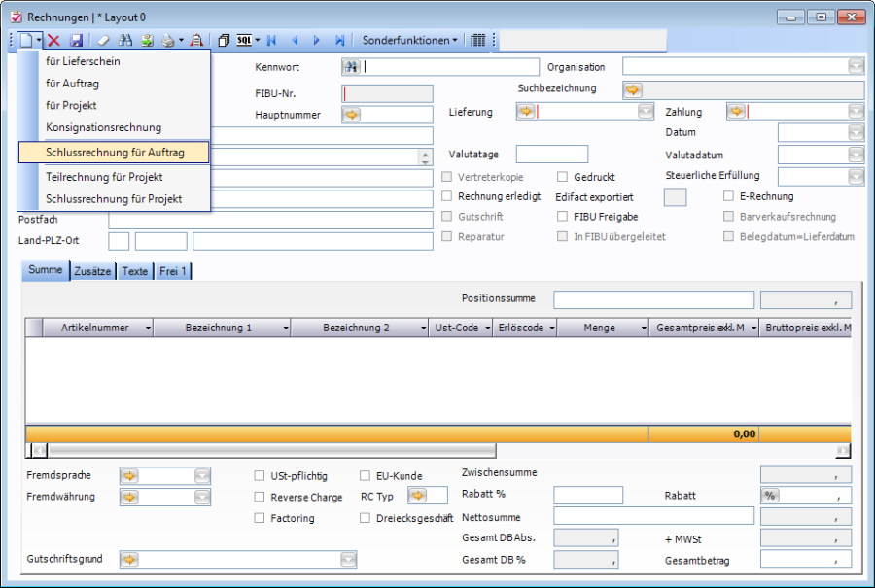This screenshot has width=875, height=588.
Task: Enable the Gedruckt checkbox
Action: 563,177
